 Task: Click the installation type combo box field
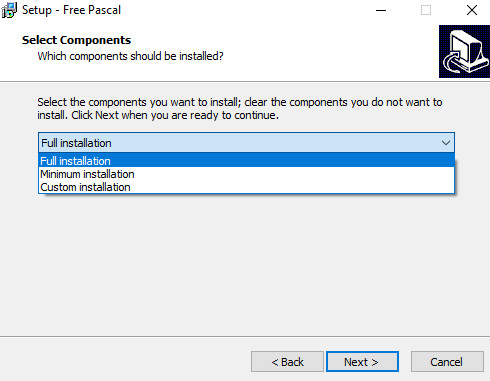(246, 143)
